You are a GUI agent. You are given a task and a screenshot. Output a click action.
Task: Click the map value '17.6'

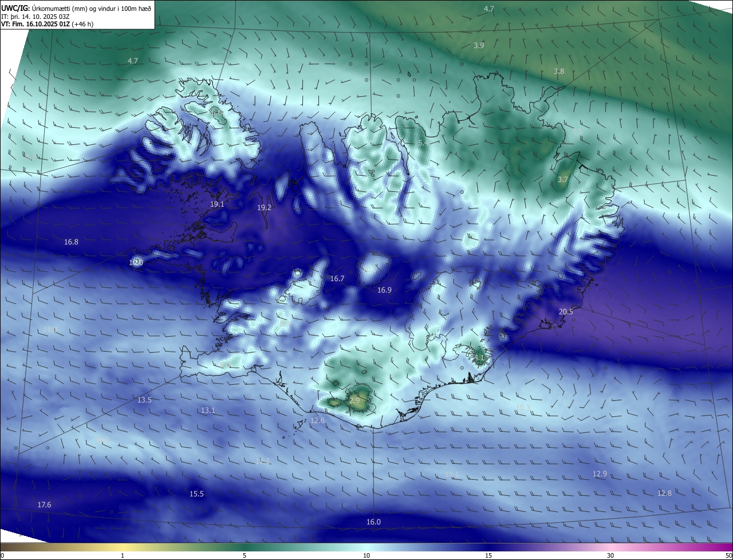coord(44,505)
